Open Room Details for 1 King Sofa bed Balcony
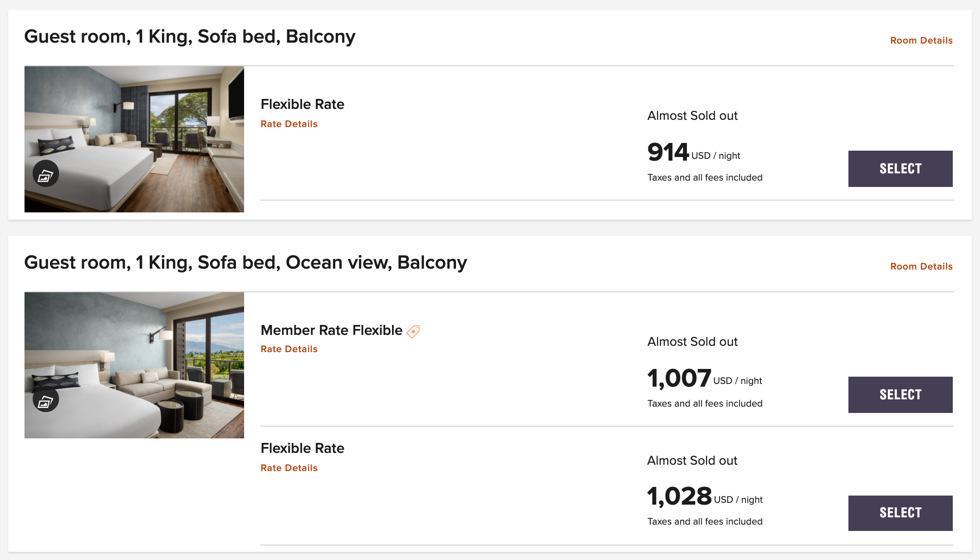 [921, 40]
